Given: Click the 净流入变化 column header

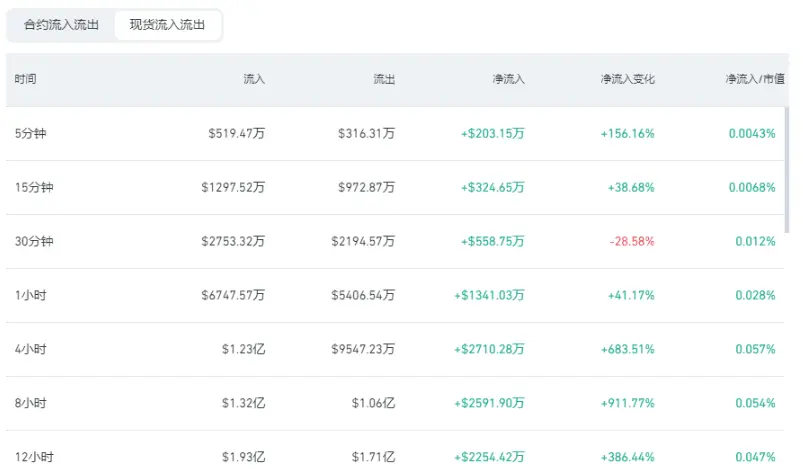Looking at the screenshot, I should [x=627, y=79].
